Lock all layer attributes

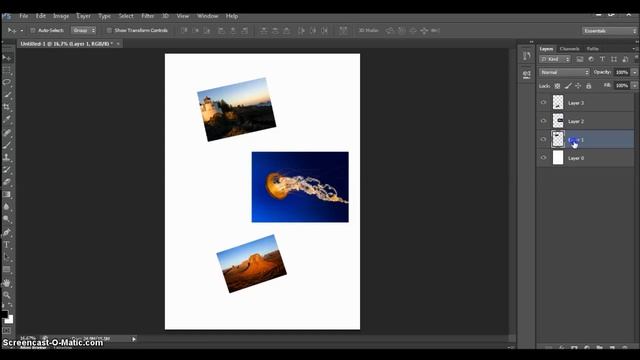click(589, 86)
